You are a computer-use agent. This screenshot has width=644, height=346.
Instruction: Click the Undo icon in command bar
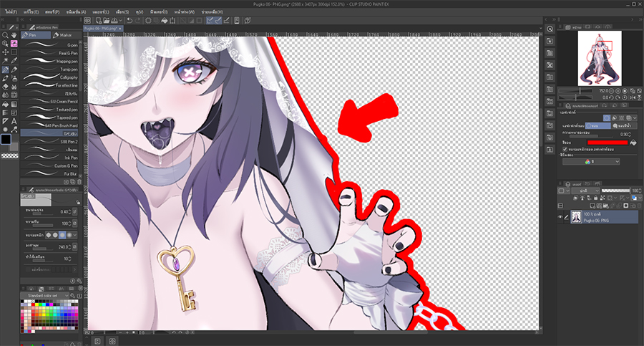click(x=130, y=21)
